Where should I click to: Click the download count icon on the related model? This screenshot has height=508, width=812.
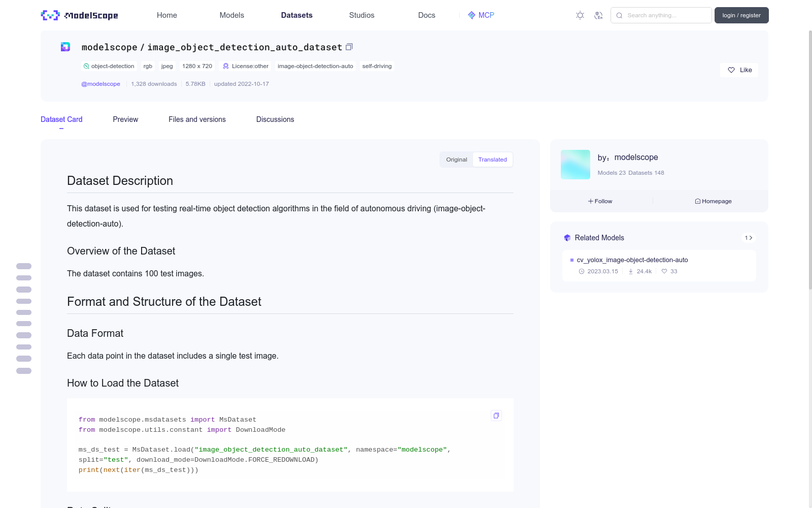pyautogui.click(x=631, y=271)
